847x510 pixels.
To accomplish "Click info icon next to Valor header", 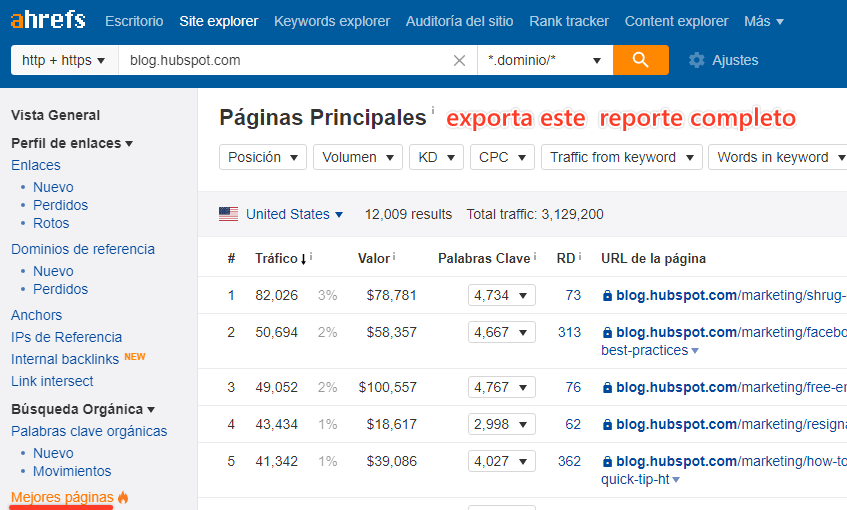I will (394, 257).
